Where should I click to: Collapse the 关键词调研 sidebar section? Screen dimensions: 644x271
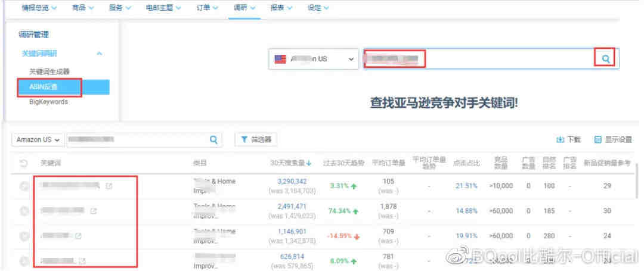tap(100, 54)
